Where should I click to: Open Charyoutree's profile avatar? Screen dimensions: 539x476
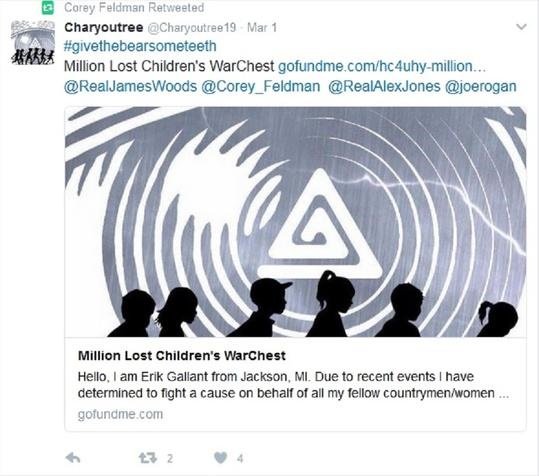(33, 43)
